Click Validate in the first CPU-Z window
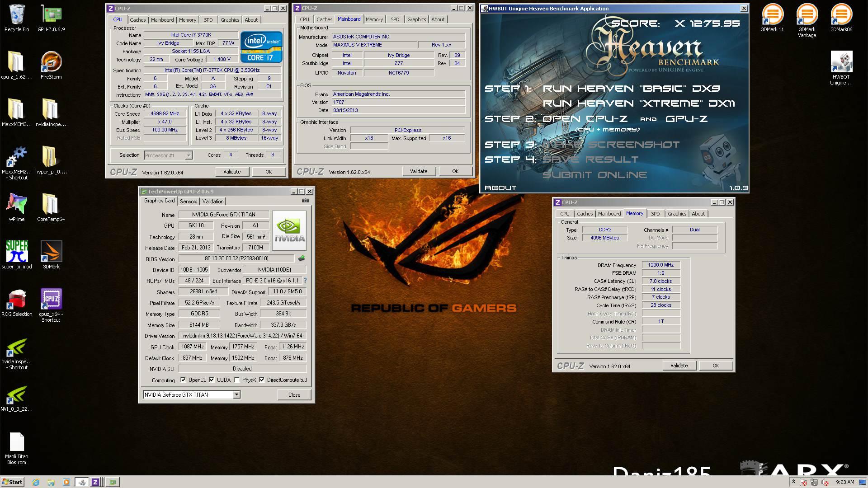The height and width of the screenshot is (488, 868). [232, 172]
